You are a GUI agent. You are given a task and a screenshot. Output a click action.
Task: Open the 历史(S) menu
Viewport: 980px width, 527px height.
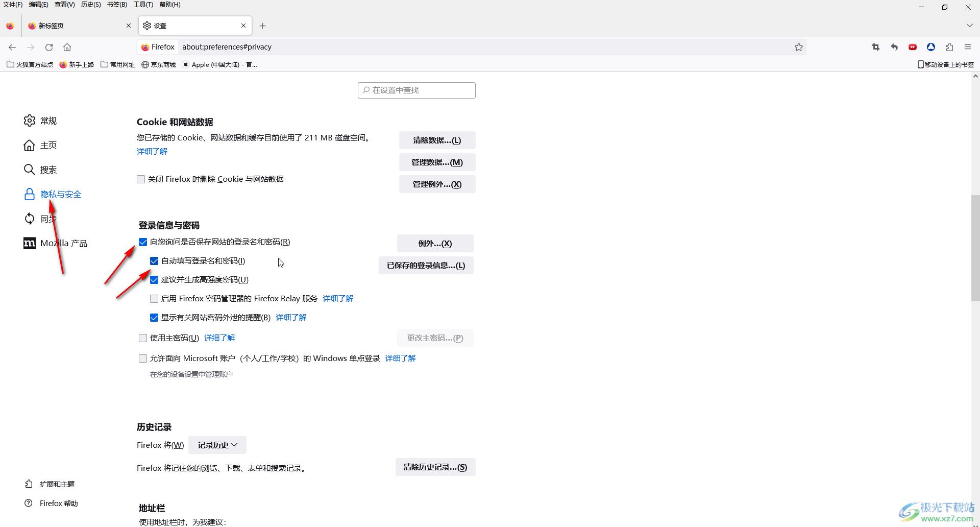pyautogui.click(x=91, y=5)
